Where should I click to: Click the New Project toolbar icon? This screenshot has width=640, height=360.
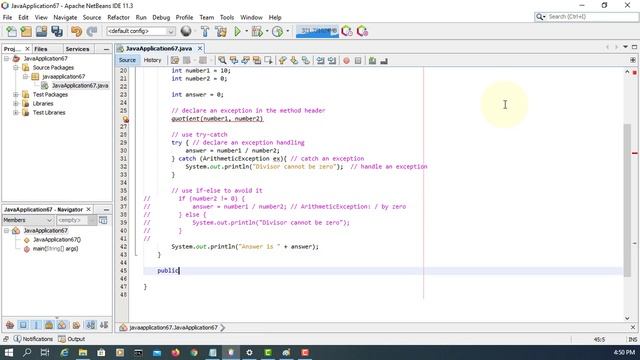point(26,31)
